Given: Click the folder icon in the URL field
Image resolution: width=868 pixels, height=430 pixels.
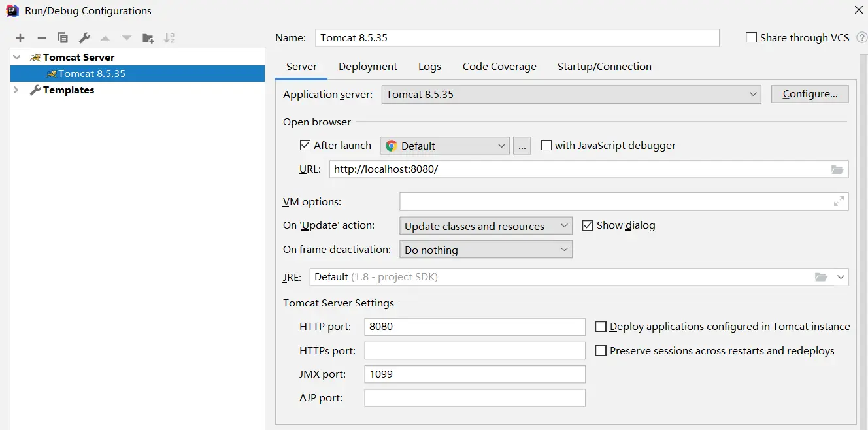Looking at the screenshot, I should coord(837,169).
